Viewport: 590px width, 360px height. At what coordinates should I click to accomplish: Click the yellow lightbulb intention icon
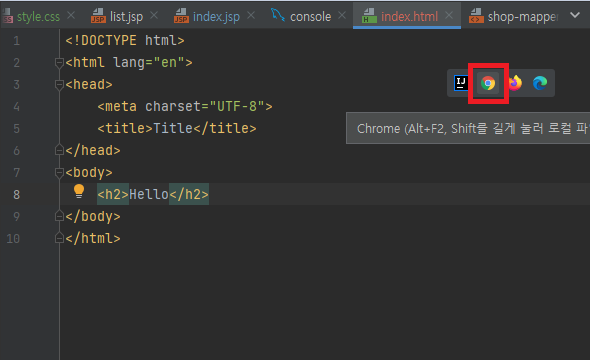point(79,191)
